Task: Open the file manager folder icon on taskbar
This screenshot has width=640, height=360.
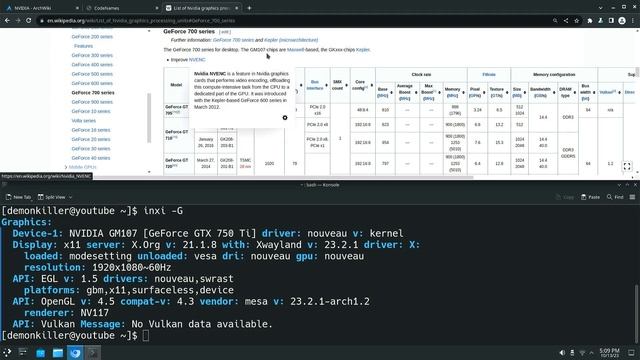Action: [x=58, y=353]
